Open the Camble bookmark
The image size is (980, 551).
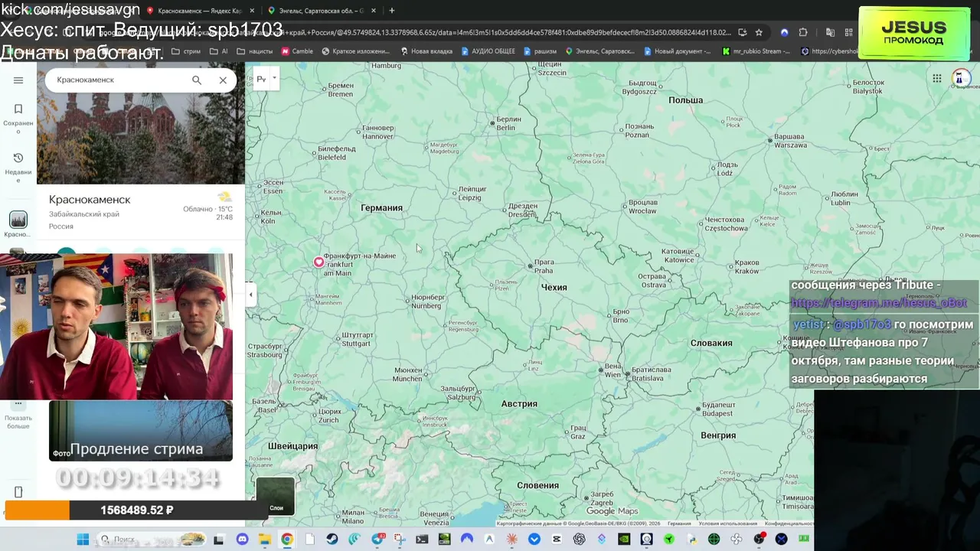point(297,51)
